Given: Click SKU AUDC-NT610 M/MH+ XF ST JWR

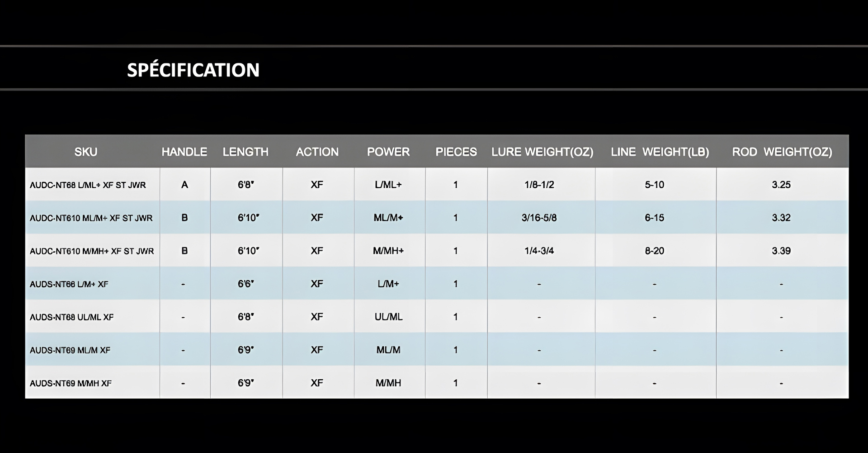Looking at the screenshot, I should pos(92,251).
